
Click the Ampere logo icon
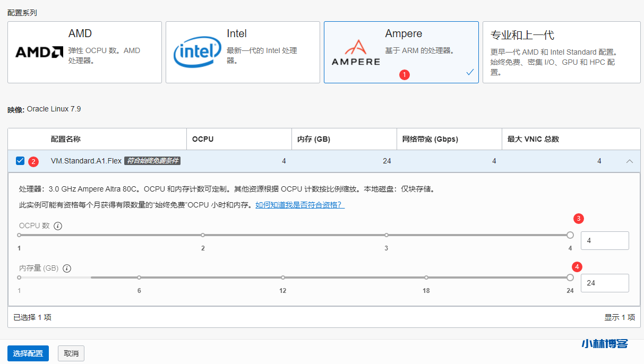(x=355, y=53)
